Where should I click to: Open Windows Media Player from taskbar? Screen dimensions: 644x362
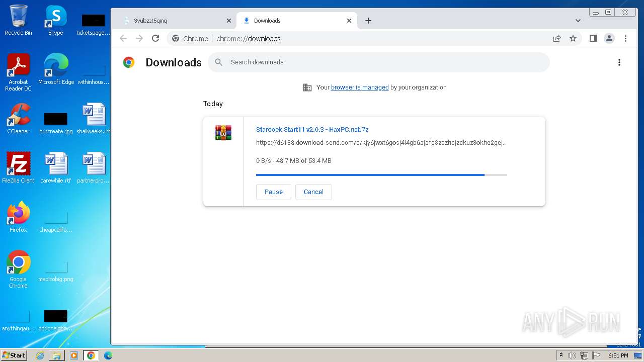click(74, 355)
